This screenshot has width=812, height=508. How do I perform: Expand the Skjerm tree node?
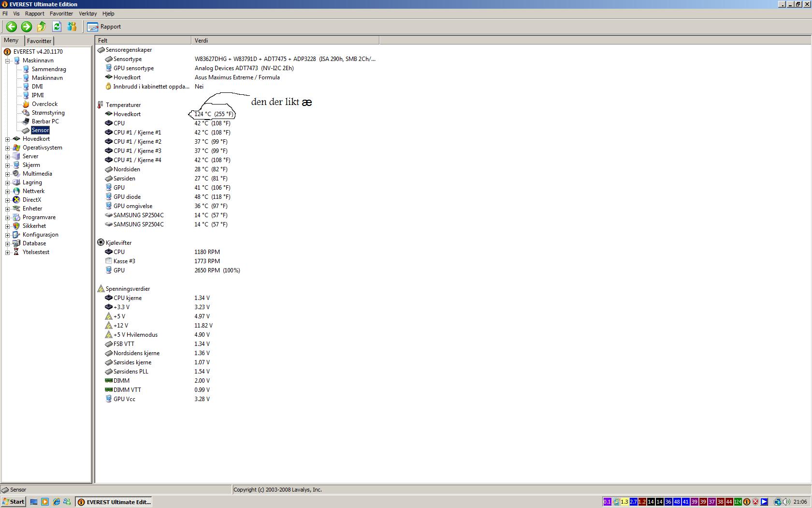pyautogui.click(x=8, y=165)
